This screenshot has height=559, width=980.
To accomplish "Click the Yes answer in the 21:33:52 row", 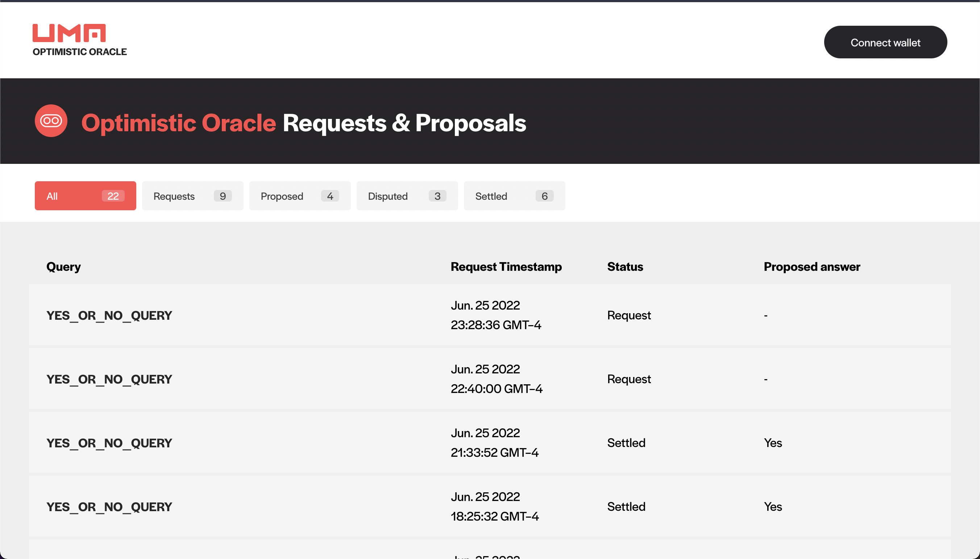I will 773,443.
